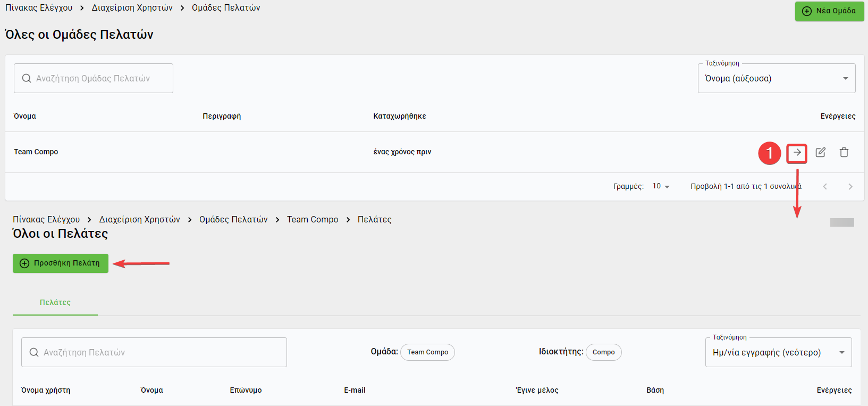868x406 pixels.
Task: Click Ομάδες Πελατών in lower breadcrumb
Action: click(233, 220)
